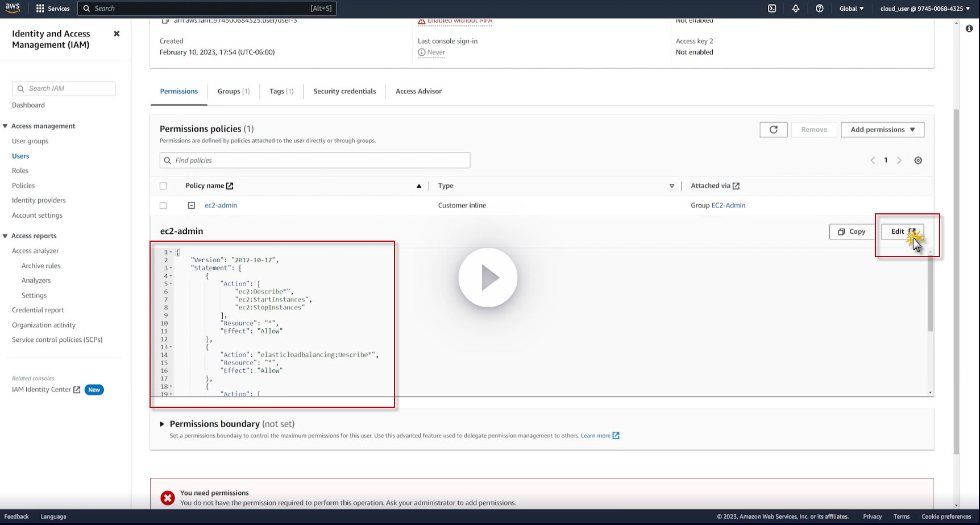Open policy table preferences gear
This screenshot has width=980, height=525.
click(x=918, y=160)
